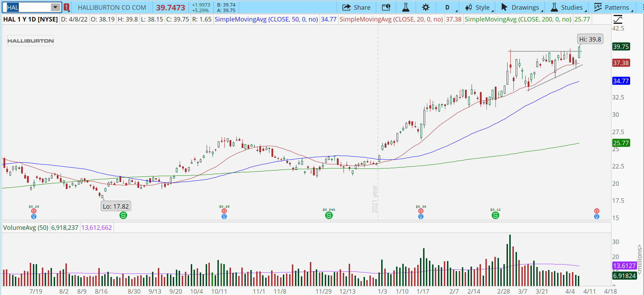
Task: Open the news and info card icon
Action: tap(386, 7)
